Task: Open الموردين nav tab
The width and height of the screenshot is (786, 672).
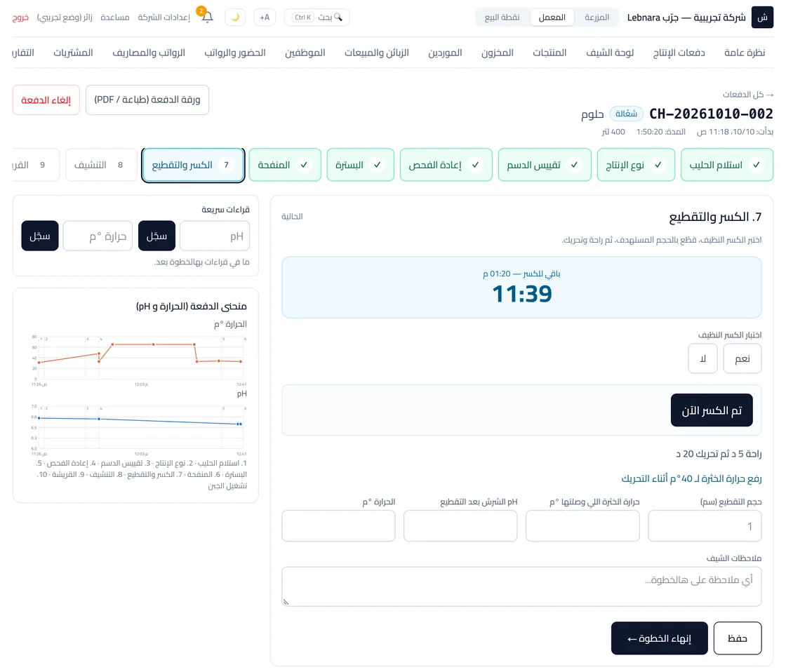Action: click(x=445, y=53)
